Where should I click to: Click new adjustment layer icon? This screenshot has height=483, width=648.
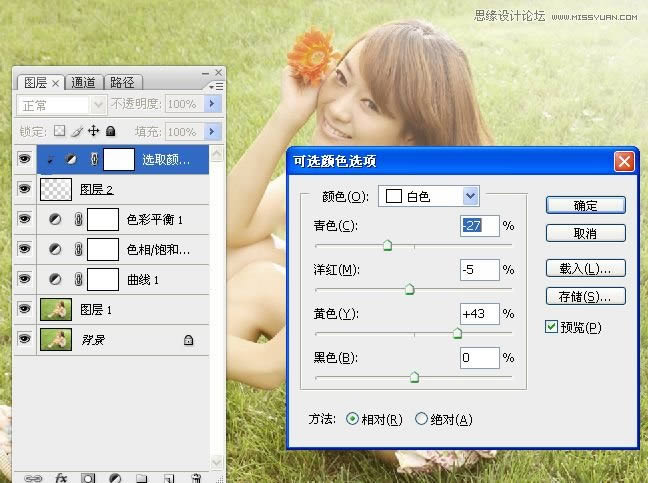tap(115, 478)
